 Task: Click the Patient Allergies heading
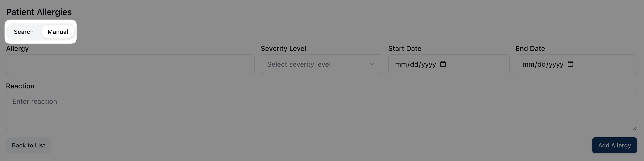(x=39, y=12)
